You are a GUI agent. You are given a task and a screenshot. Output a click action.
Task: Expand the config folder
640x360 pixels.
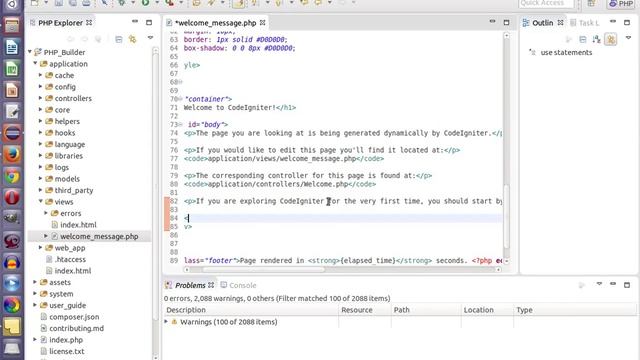pyautogui.click(x=40, y=87)
